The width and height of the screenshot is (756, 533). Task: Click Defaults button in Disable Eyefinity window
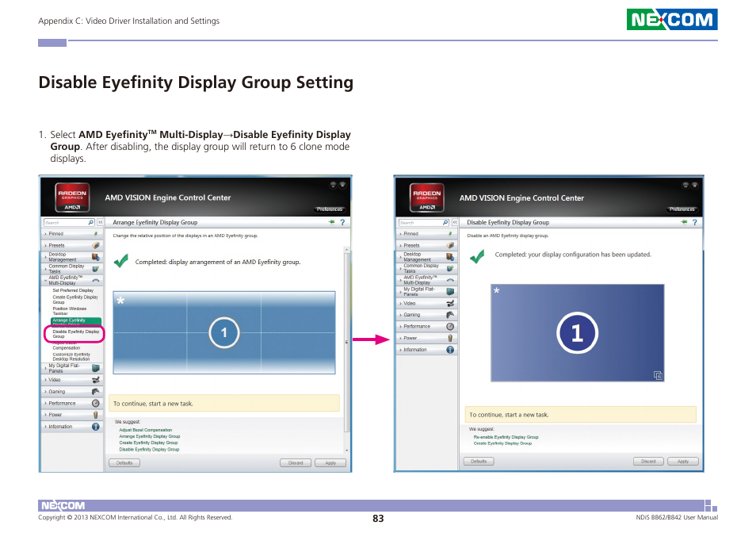(x=479, y=461)
